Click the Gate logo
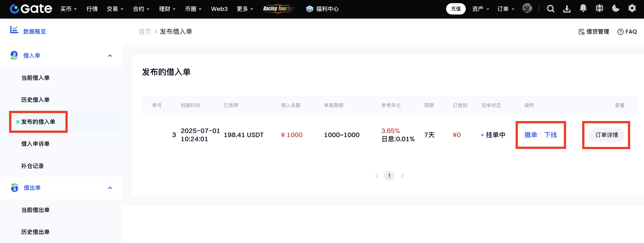Viewport: 644px width, 243px height. [31, 9]
